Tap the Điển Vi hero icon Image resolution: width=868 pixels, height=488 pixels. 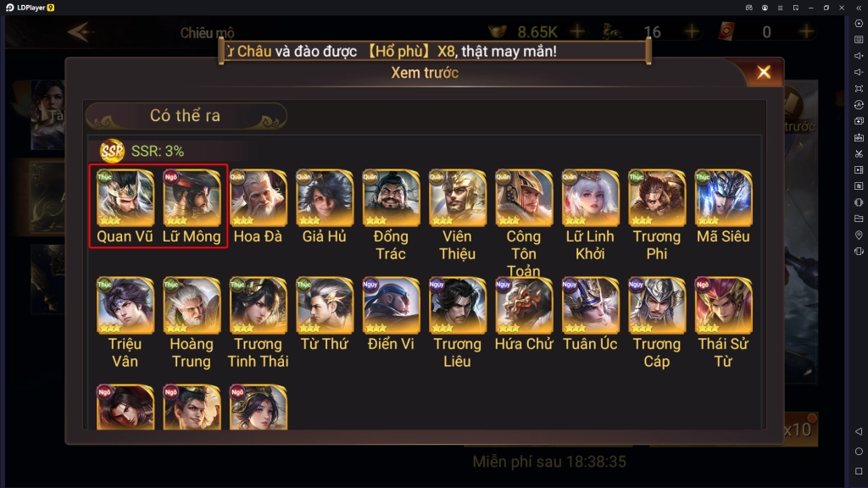point(391,305)
